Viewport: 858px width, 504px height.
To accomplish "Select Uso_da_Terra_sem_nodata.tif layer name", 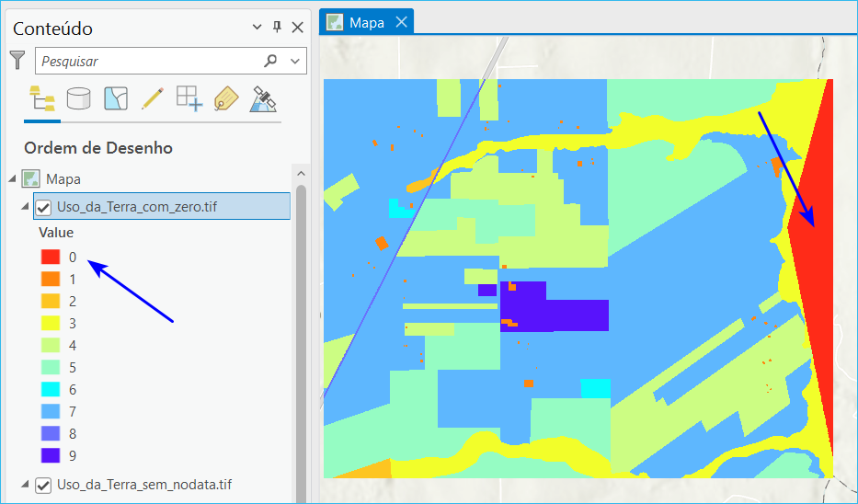I will tap(144, 485).
